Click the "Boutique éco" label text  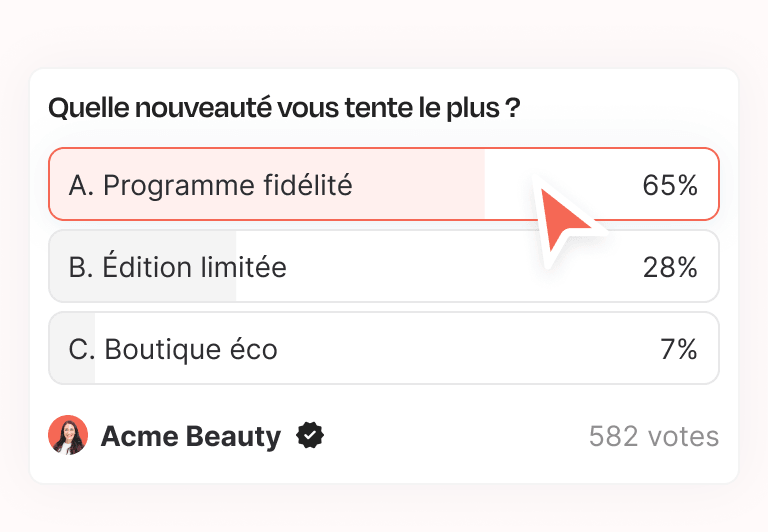tap(190, 349)
